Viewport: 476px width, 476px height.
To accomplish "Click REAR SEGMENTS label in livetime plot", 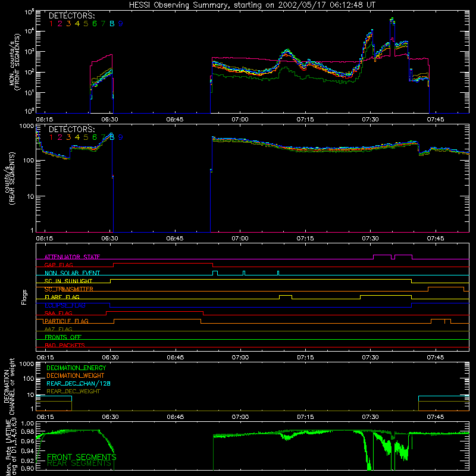I will pos(79,464).
